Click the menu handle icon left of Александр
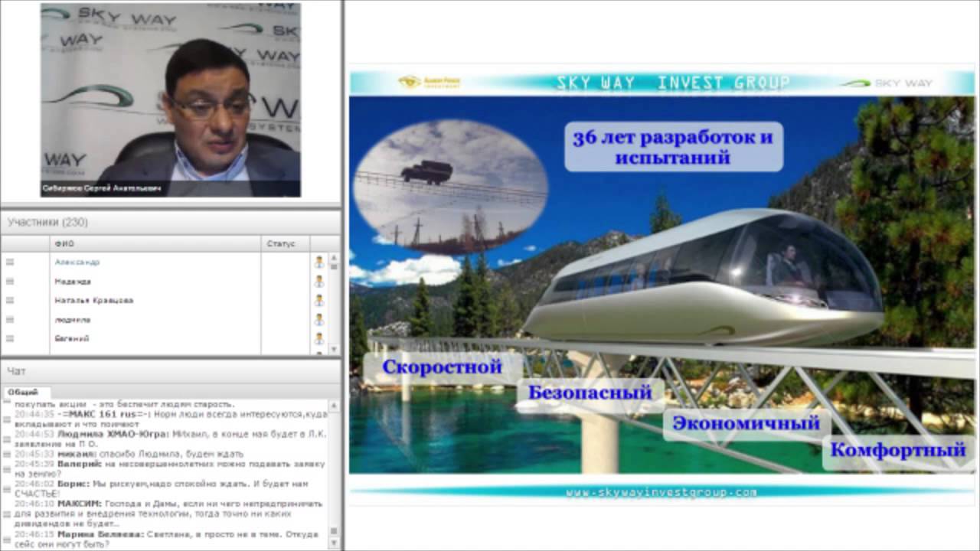Viewport: 980px width, 551px height. click(10, 262)
